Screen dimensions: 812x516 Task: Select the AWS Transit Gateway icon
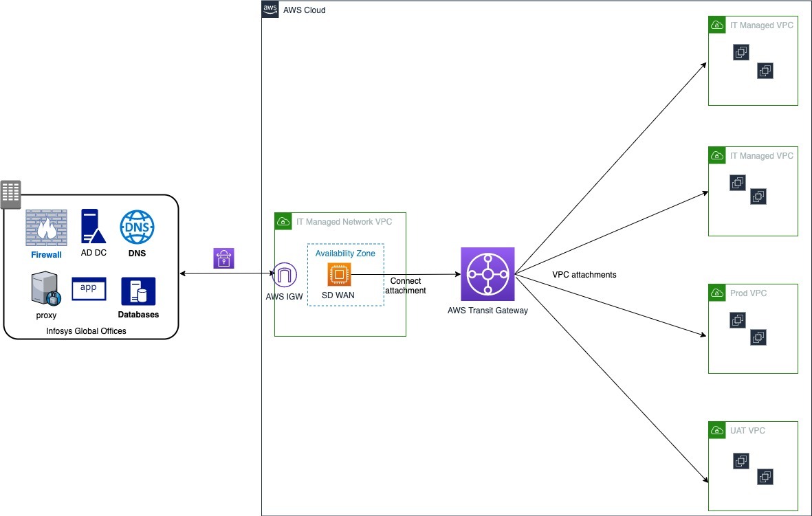click(x=488, y=274)
